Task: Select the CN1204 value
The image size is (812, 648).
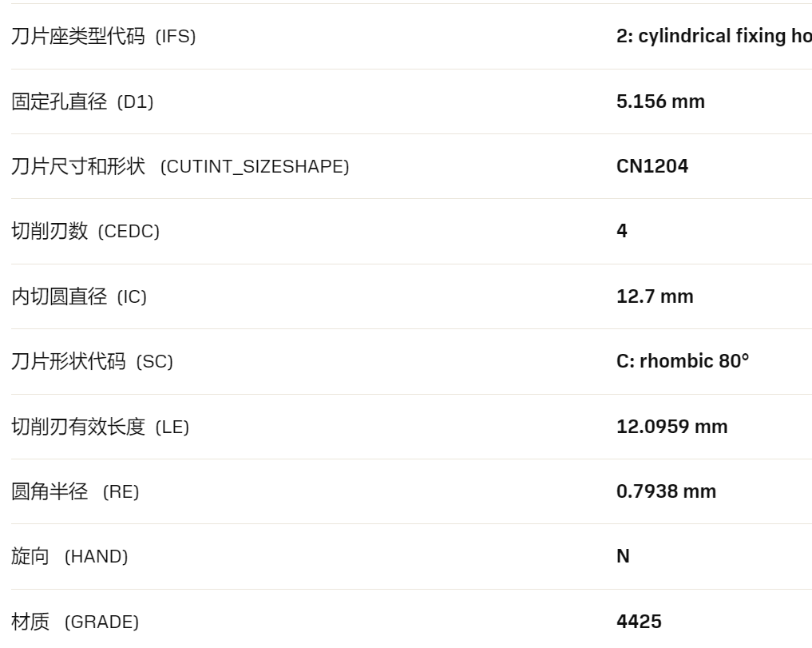Action: [652, 166]
